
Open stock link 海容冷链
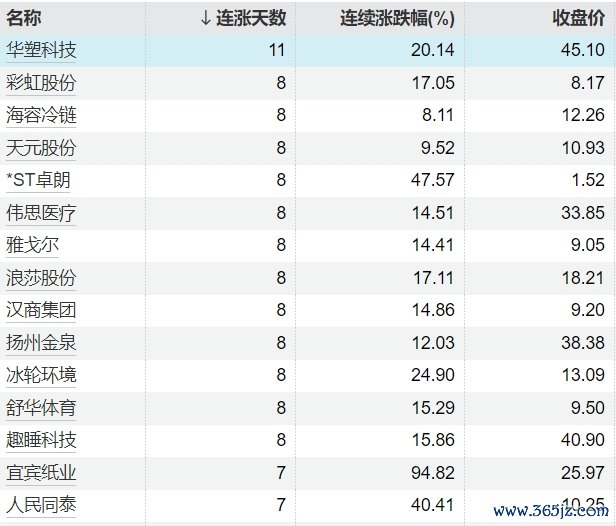pyautogui.click(x=41, y=115)
